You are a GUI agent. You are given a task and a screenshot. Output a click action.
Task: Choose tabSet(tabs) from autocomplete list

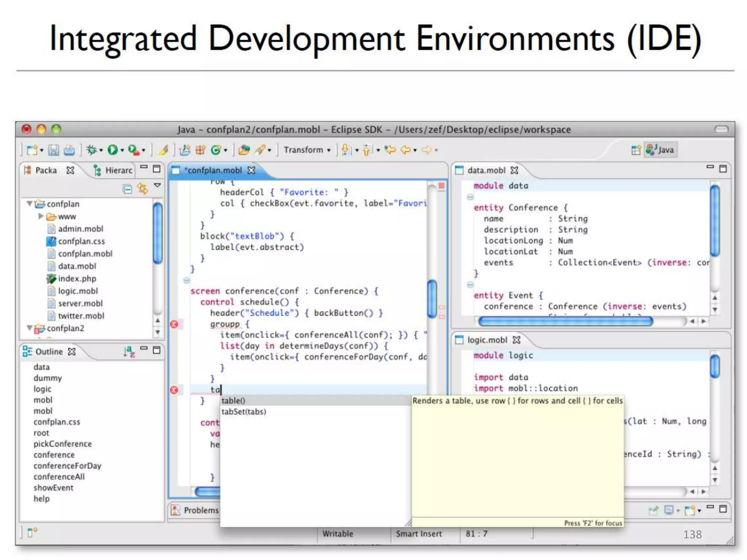244,412
